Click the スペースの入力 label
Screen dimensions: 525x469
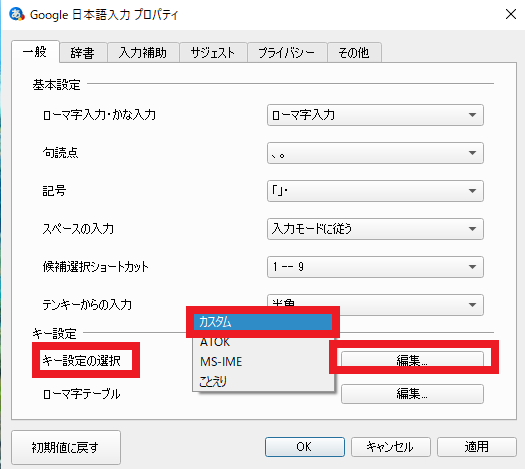(x=78, y=229)
